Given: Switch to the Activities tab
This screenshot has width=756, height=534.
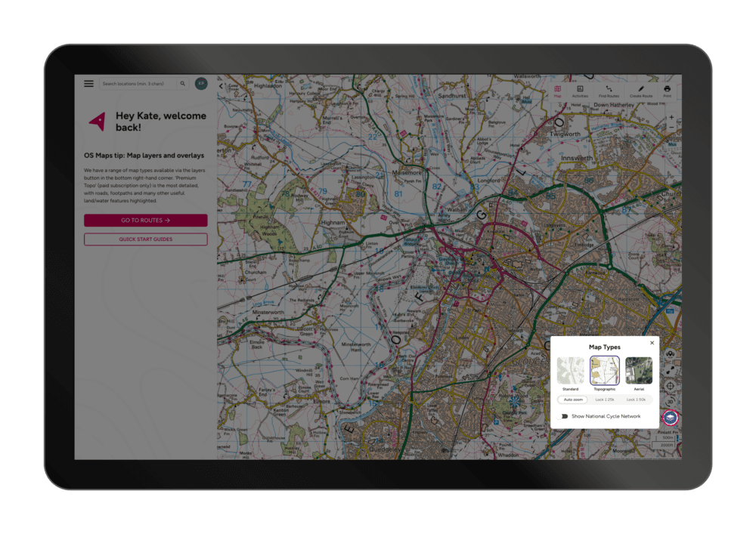Looking at the screenshot, I should (x=580, y=89).
